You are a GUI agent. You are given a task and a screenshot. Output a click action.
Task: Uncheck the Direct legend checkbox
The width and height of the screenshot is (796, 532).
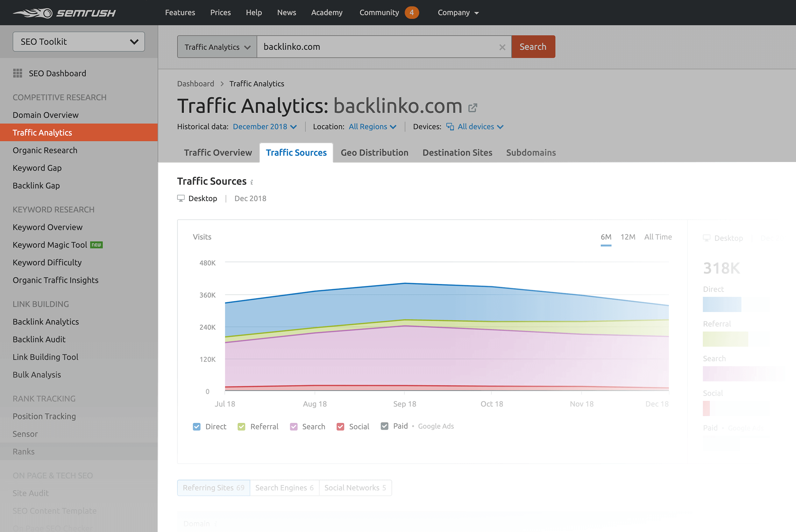point(197,427)
